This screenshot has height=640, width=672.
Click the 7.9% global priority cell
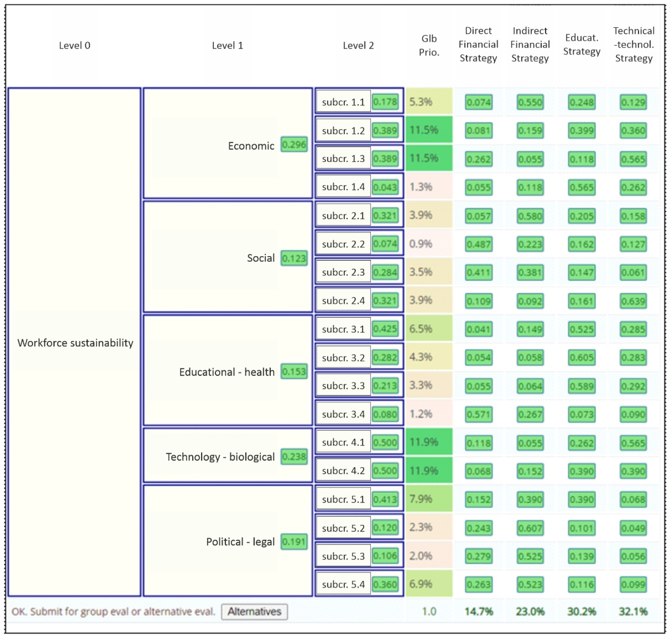tap(429, 499)
